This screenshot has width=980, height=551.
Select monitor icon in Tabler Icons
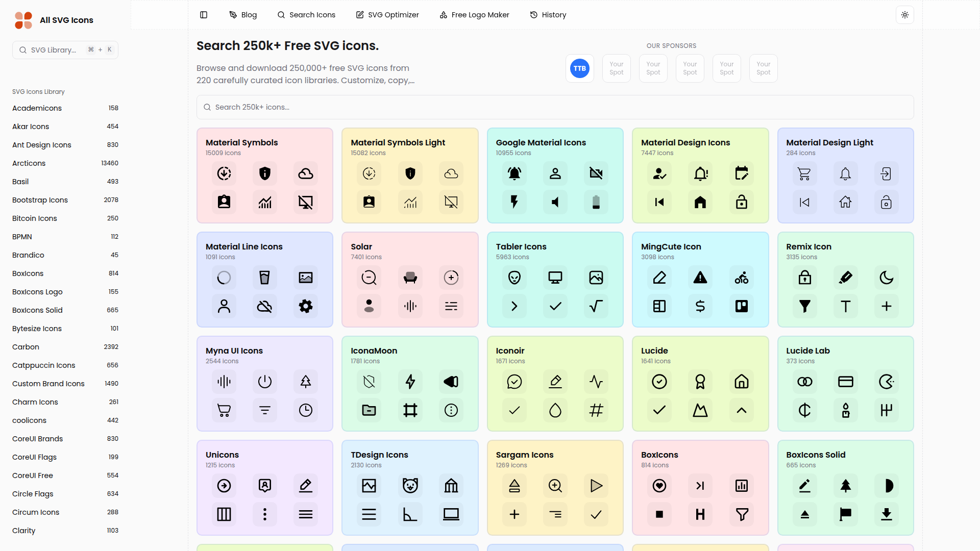[555, 278]
